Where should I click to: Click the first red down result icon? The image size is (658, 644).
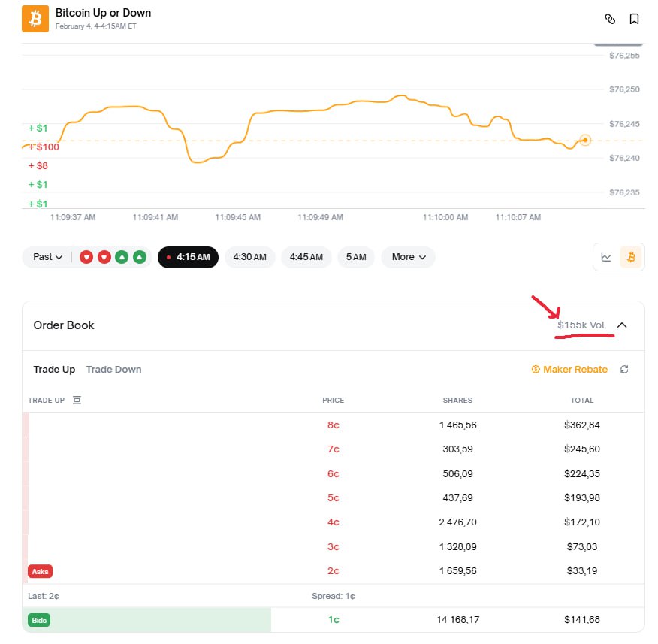click(86, 257)
